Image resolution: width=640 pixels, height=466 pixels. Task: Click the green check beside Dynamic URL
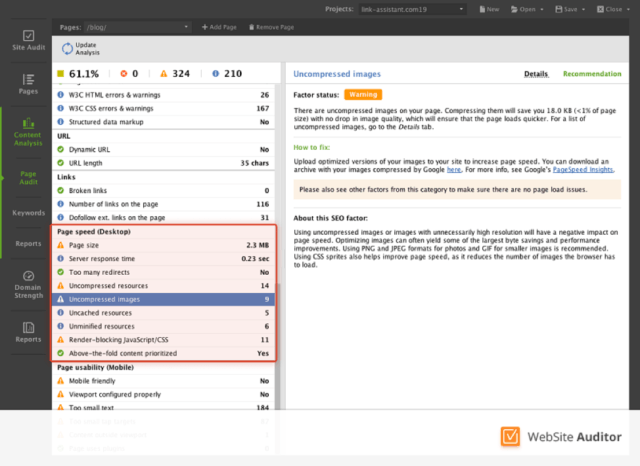pos(60,149)
